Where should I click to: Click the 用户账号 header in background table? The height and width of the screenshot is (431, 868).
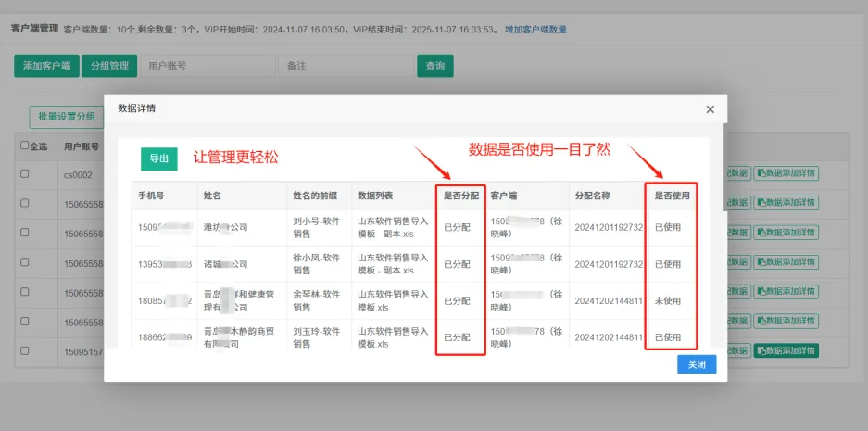click(x=82, y=146)
